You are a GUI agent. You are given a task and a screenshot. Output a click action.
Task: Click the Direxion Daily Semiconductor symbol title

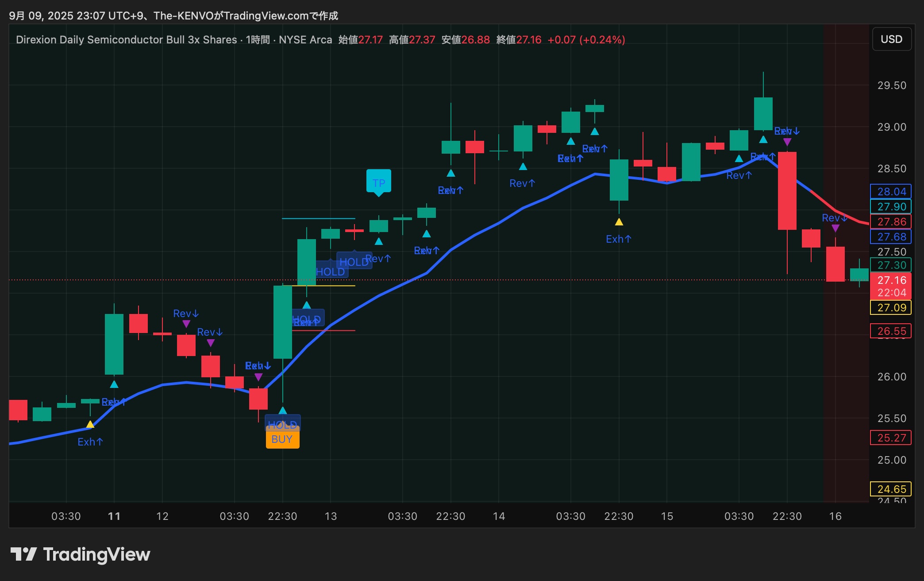(x=126, y=40)
